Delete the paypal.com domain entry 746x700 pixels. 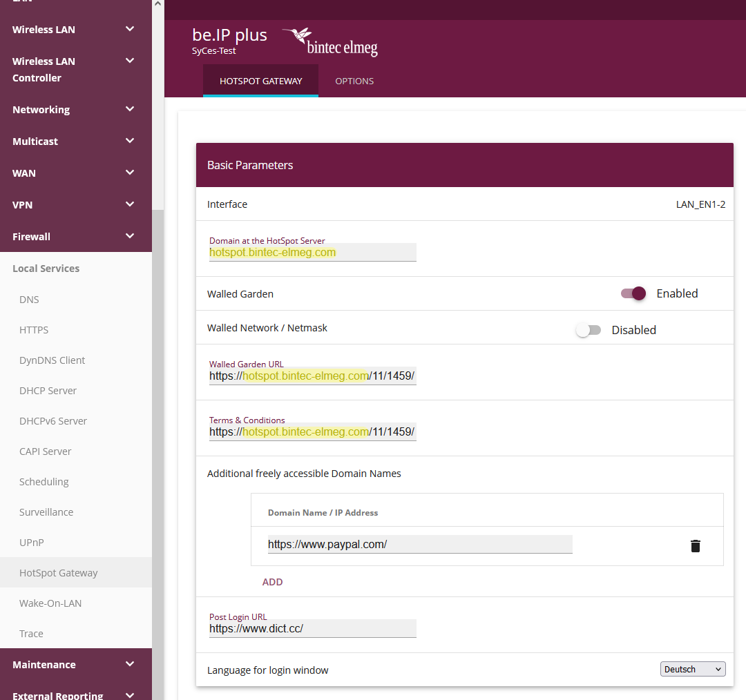tap(695, 546)
